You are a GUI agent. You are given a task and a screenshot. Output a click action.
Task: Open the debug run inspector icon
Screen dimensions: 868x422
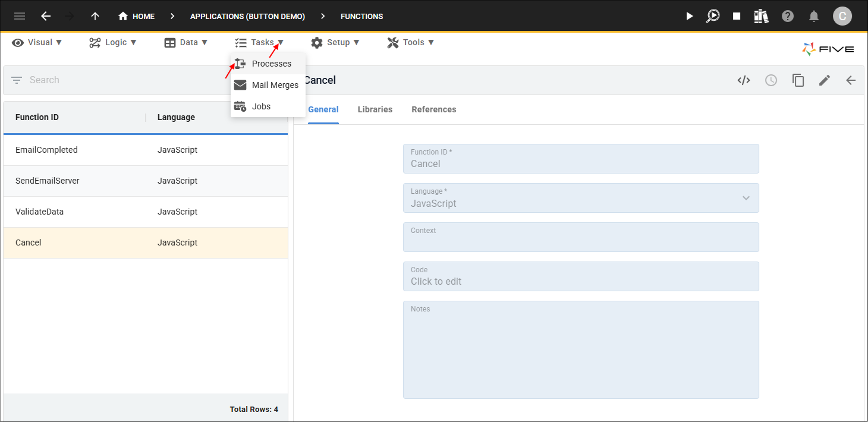[713, 16]
